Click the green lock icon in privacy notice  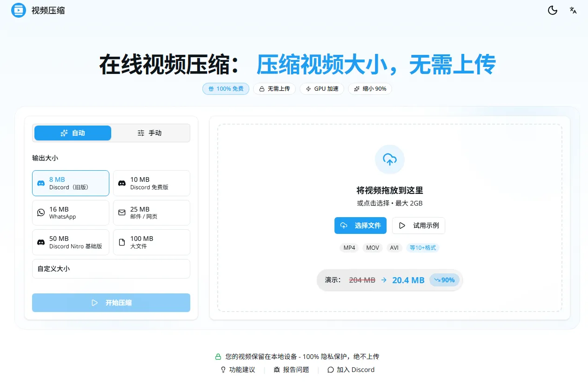point(218,356)
